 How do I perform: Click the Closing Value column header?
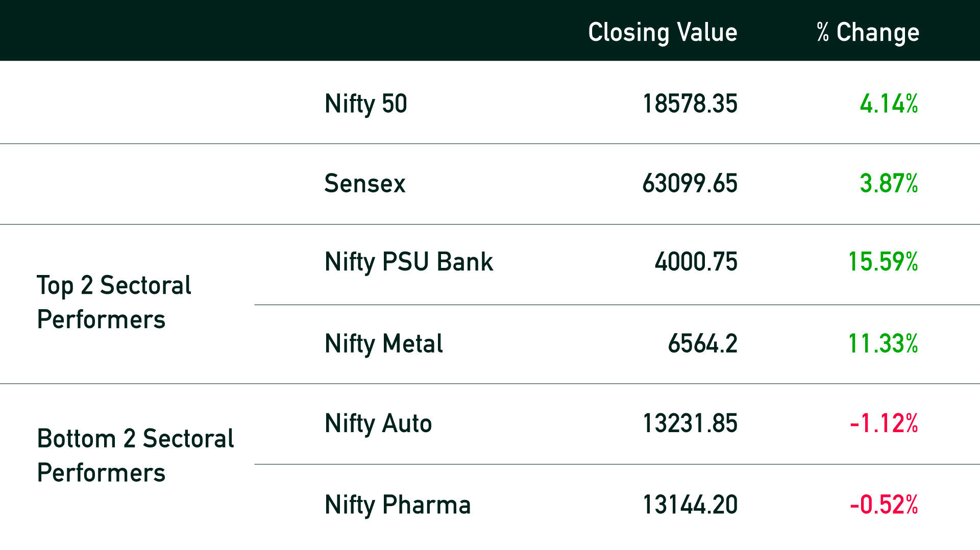coord(663,33)
